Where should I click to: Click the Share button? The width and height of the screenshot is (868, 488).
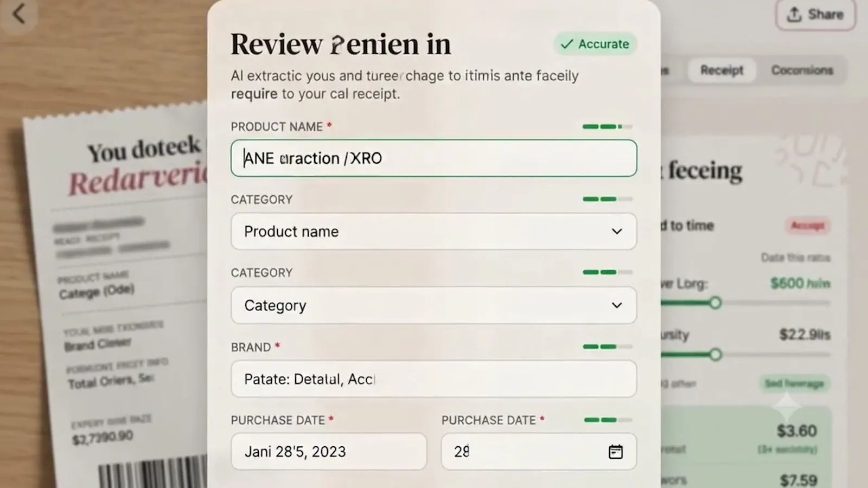click(815, 15)
